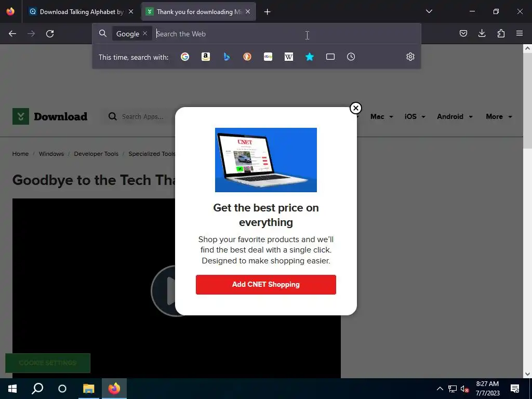Open network status tray icon

click(x=453, y=389)
